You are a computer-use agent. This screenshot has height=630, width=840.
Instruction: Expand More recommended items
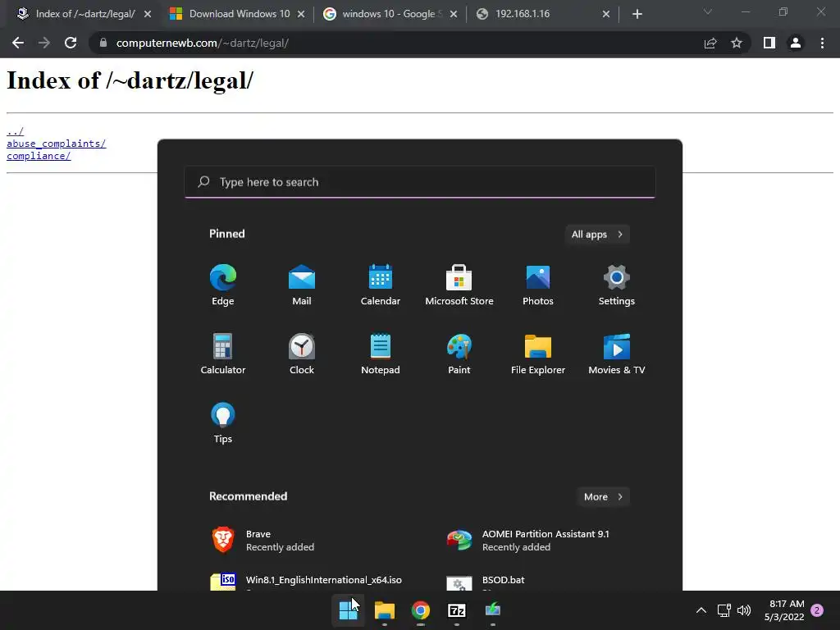[x=603, y=496]
